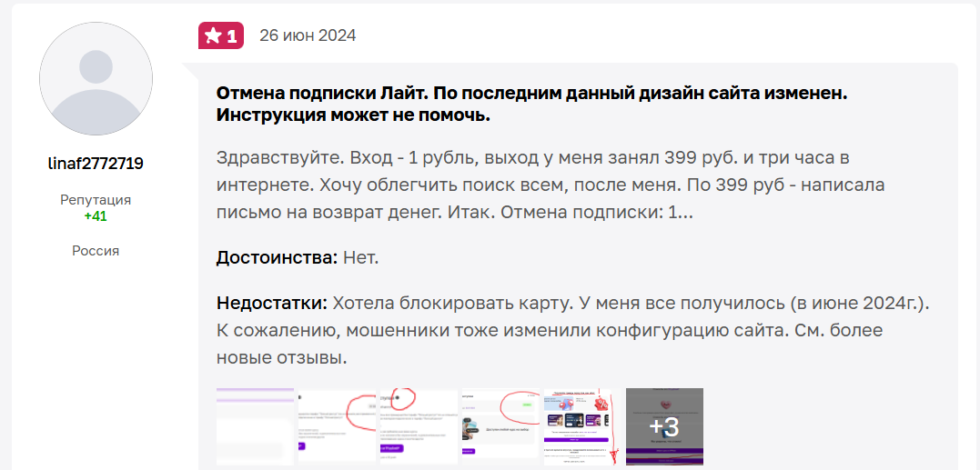The height and width of the screenshot is (470, 980).
Task: Open the first screenshot thumbnail with purple stripes
Action: pos(255,426)
